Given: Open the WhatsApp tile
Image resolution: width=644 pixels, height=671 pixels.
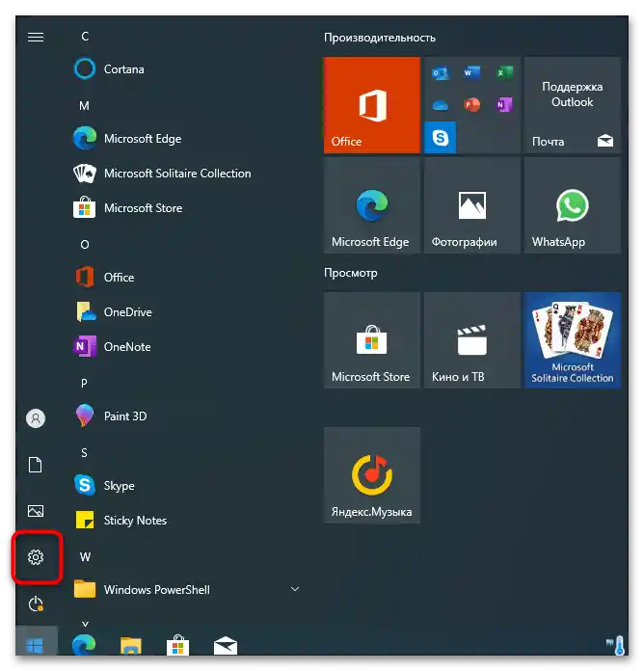Looking at the screenshot, I should (x=573, y=205).
